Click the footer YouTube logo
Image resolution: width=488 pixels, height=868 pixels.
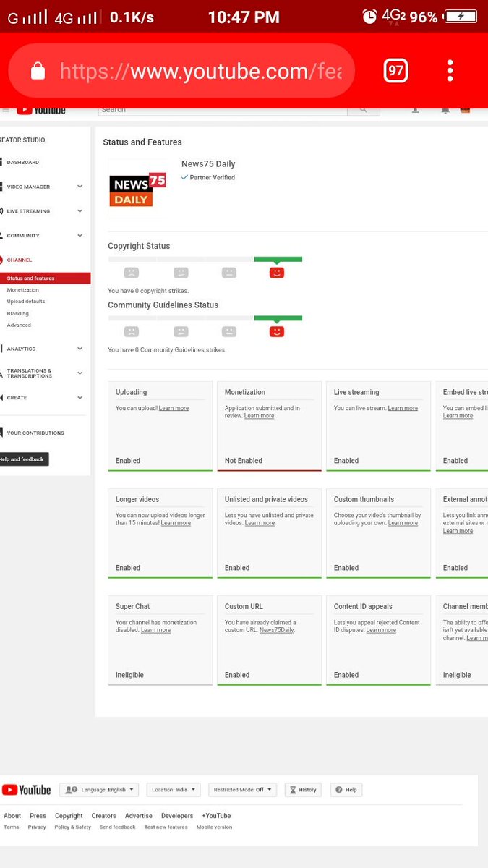coord(27,790)
